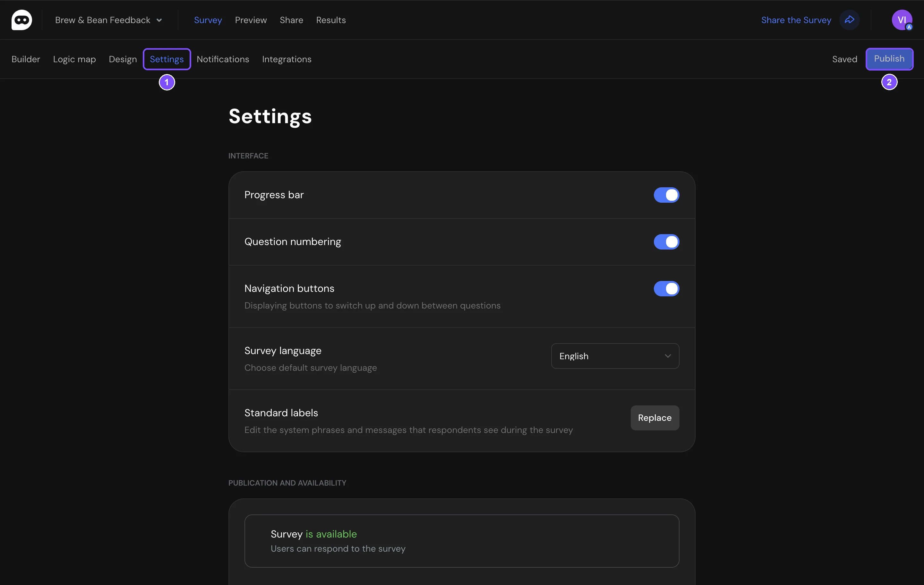Click the Settings page heading
Image resolution: width=924 pixels, height=585 pixels.
click(270, 116)
